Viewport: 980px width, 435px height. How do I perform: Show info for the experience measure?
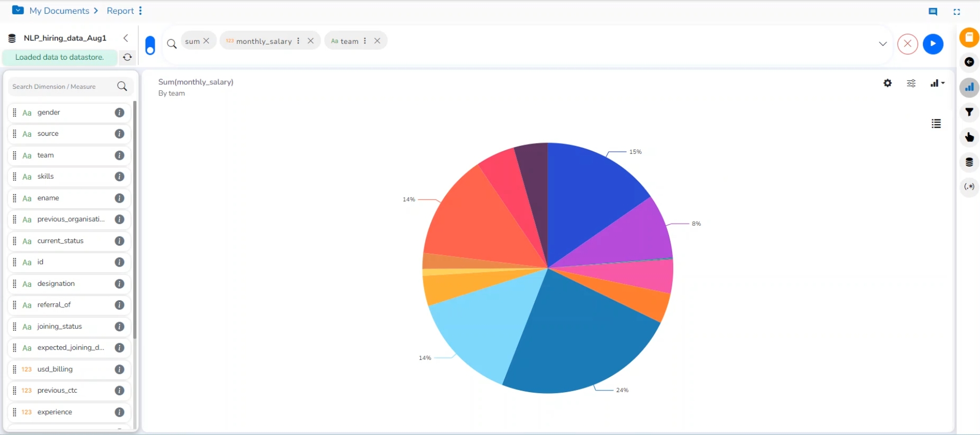click(119, 412)
